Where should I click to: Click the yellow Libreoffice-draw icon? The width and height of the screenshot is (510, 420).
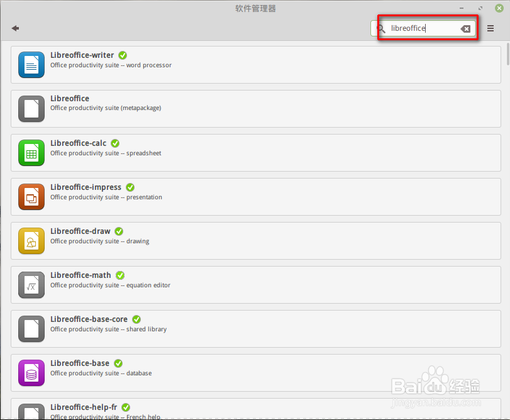pos(31,241)
